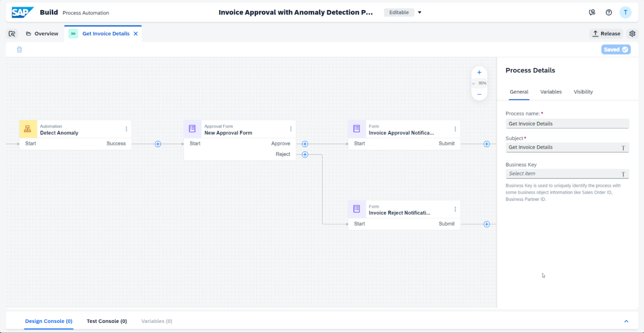Click the user avatar T icon
This screenshot has height=333, width=644.
point(625,13)
